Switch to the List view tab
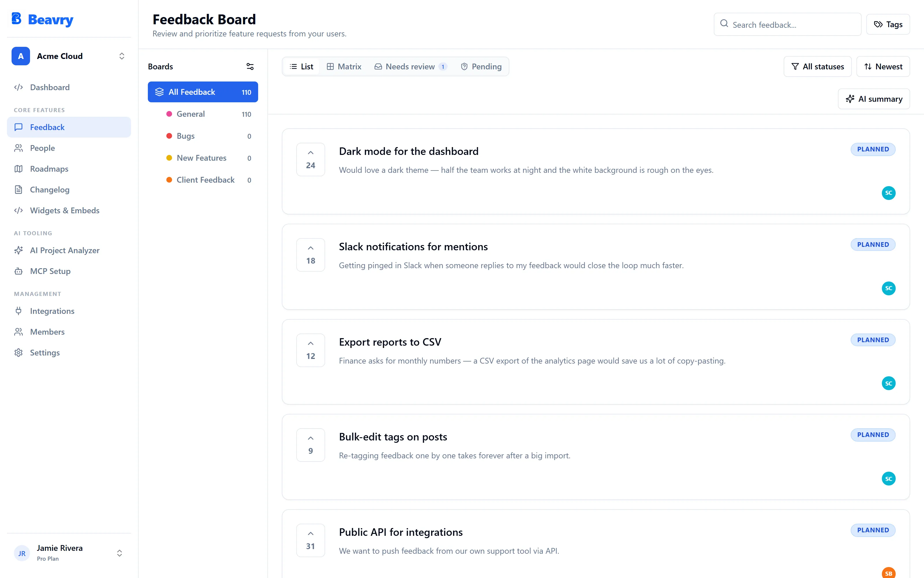 (302, 66)
